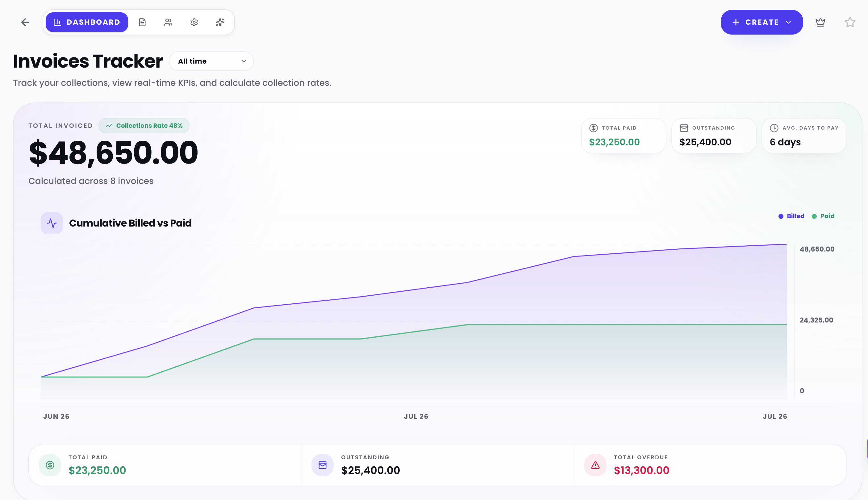868x500 pixels.
Task: Go back using the left arrow
Action: coord(25,22)
